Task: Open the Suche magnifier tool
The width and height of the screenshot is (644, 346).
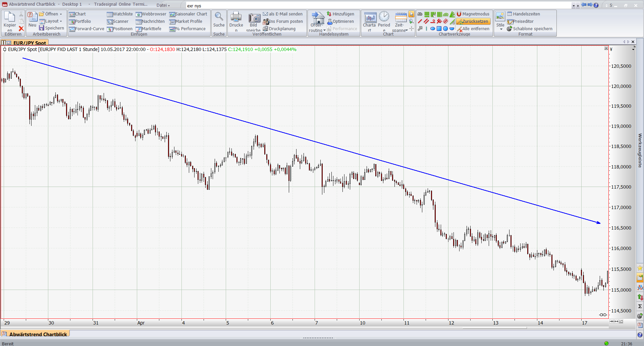Action: click(219, 17)
